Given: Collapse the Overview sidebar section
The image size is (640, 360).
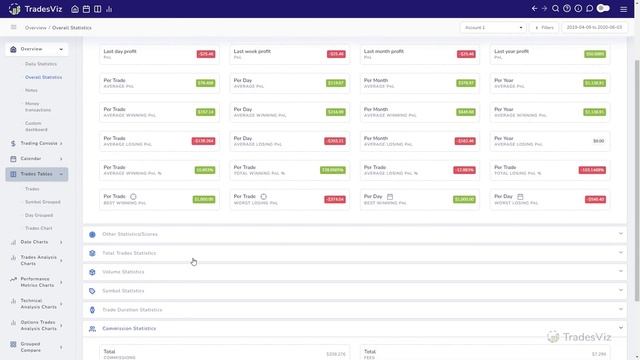Looking at the screenshot, I should pos(37,49).
